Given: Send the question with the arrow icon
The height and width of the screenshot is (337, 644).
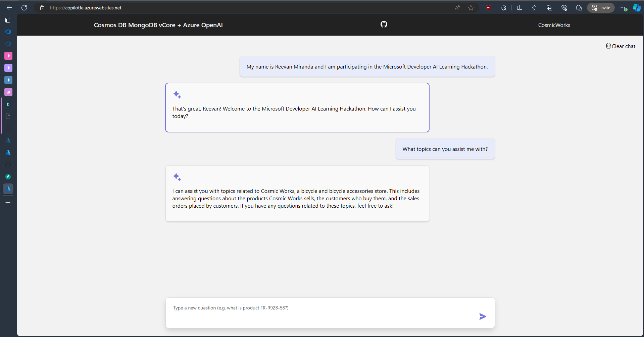Looking at the screenshot, I should (x=483, y=317).
